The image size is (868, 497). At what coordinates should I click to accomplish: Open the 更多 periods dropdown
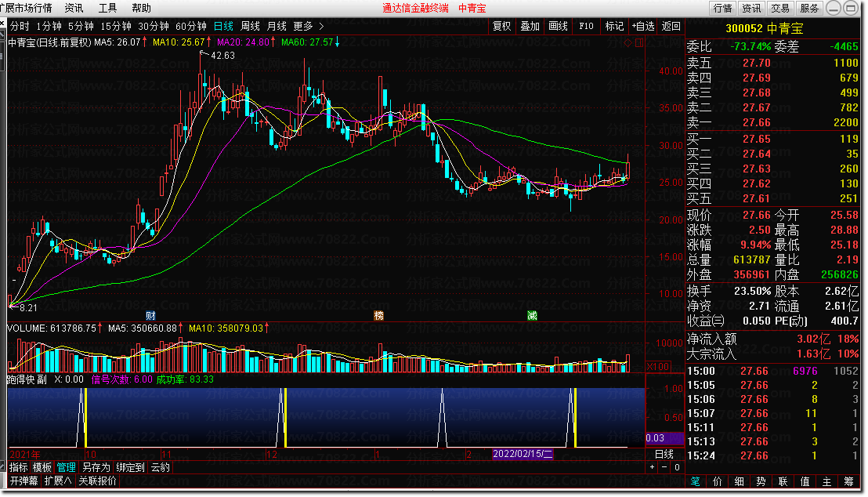coord(303,26)
